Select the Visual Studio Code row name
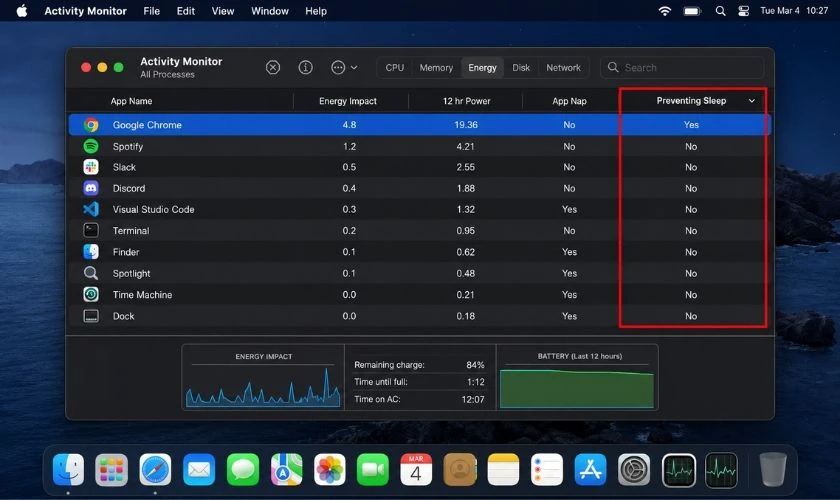The height and width of the screenshot is (500, 840). (x=153, y=210)
